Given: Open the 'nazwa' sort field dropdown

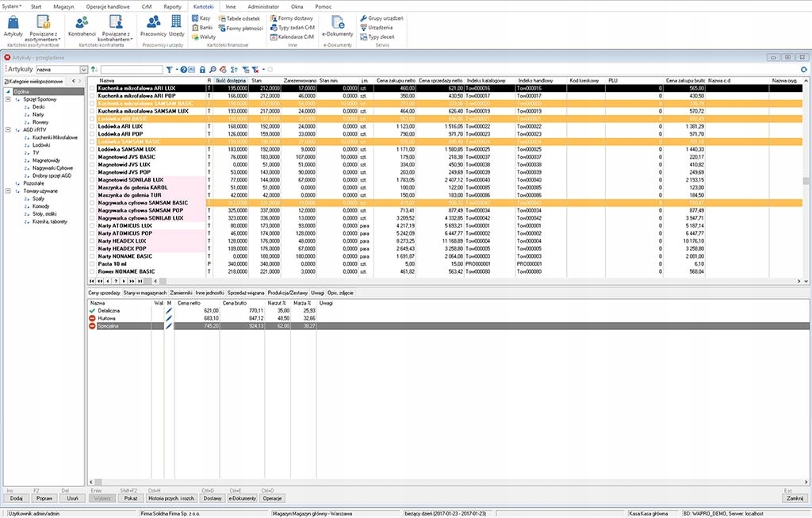Looking at the screenshot, I should [x=83, y=70].
